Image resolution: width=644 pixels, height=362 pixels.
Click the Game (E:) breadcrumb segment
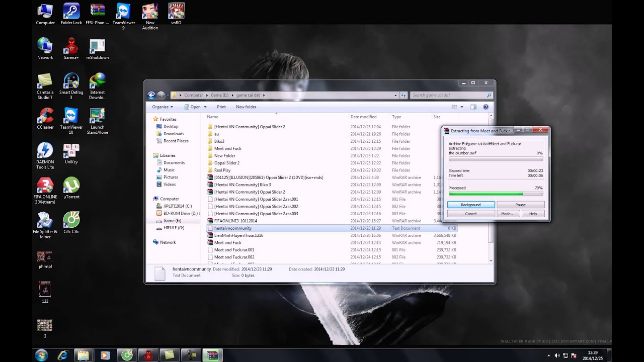click(x=219, y=95)
